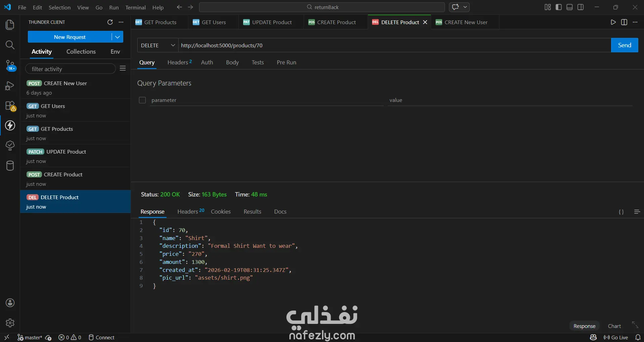644x342 pixels.
Task: Open Run and Debug view
Action: click(10, 86)
